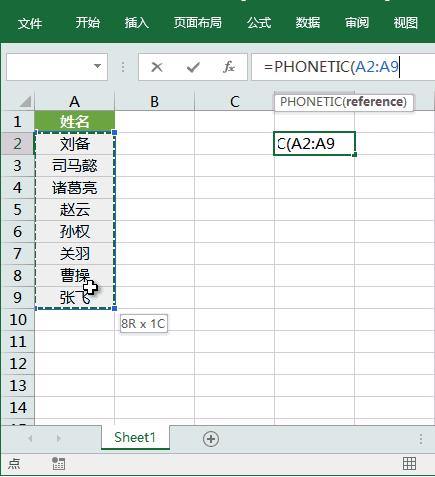Switch to Normal view grid icon
Screen dimensions: 435x477
[409, 463]
